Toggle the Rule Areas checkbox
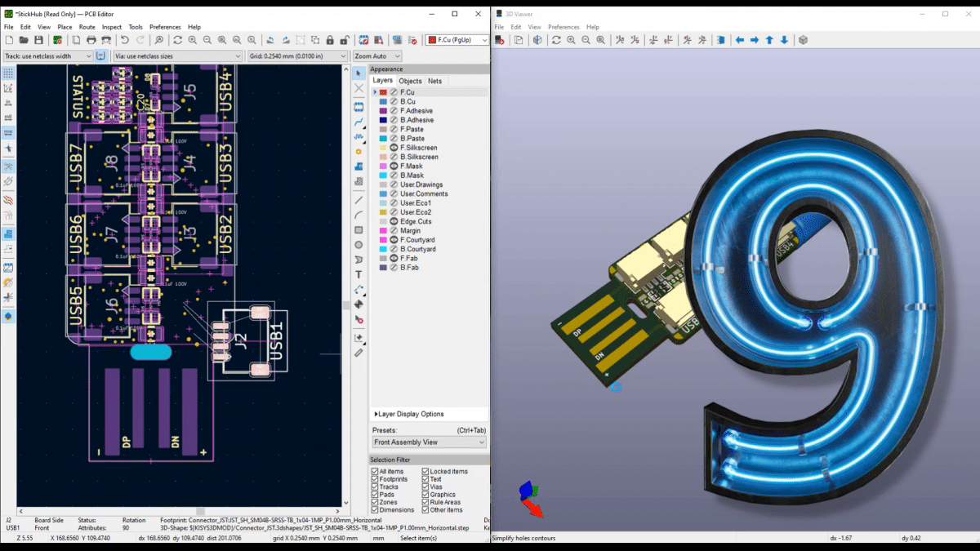980x551 pixels. tap(425, 502)
